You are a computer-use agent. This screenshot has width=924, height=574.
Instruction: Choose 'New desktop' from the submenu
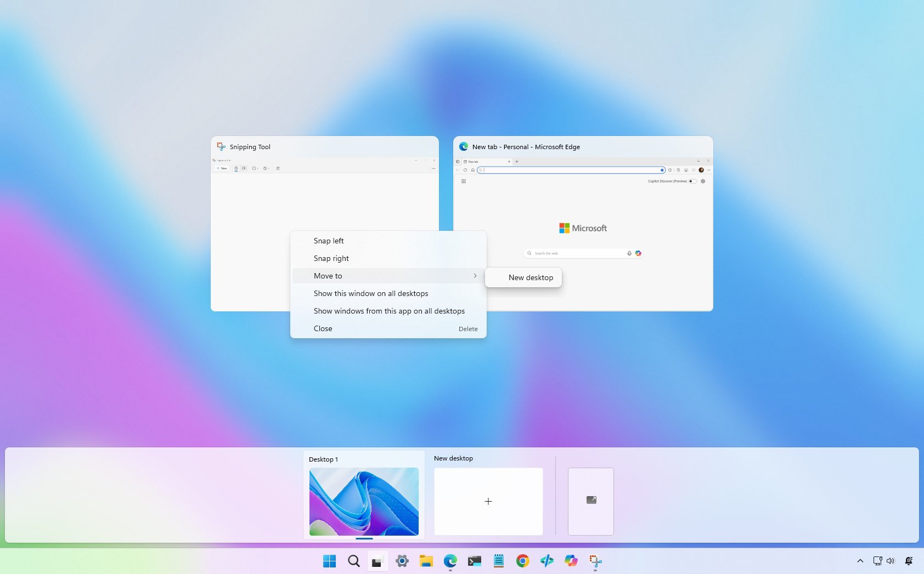click(x=530, y=277)
